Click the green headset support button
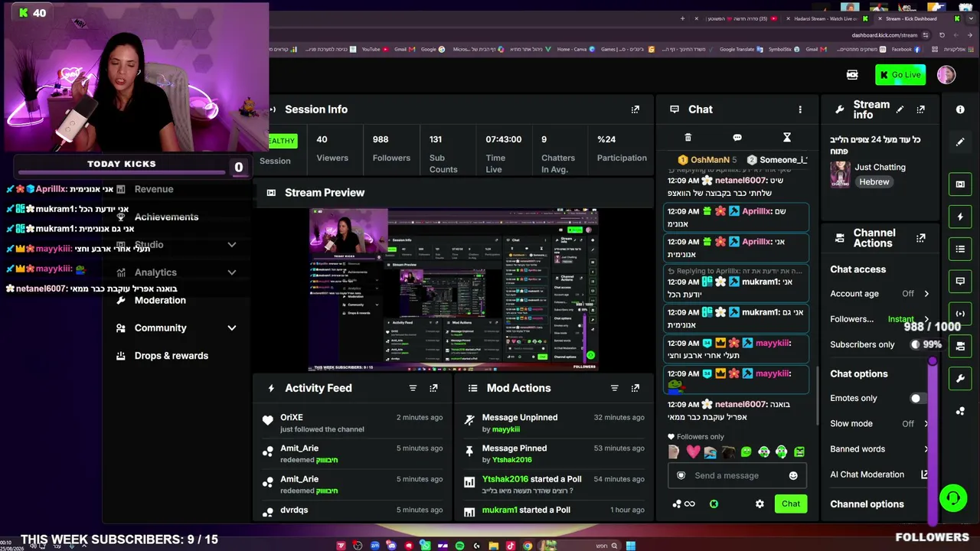 click(x=953, y=498)
